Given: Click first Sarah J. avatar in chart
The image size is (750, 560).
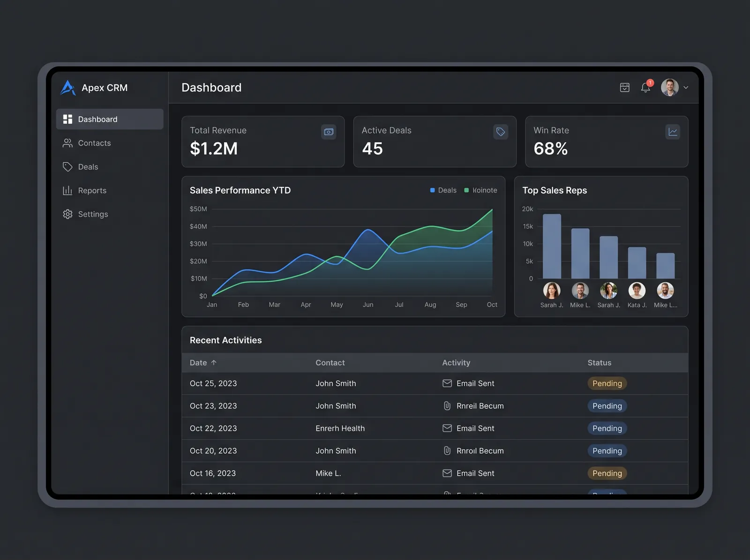Looking at the screenshot, I should (x=552, y=291).
